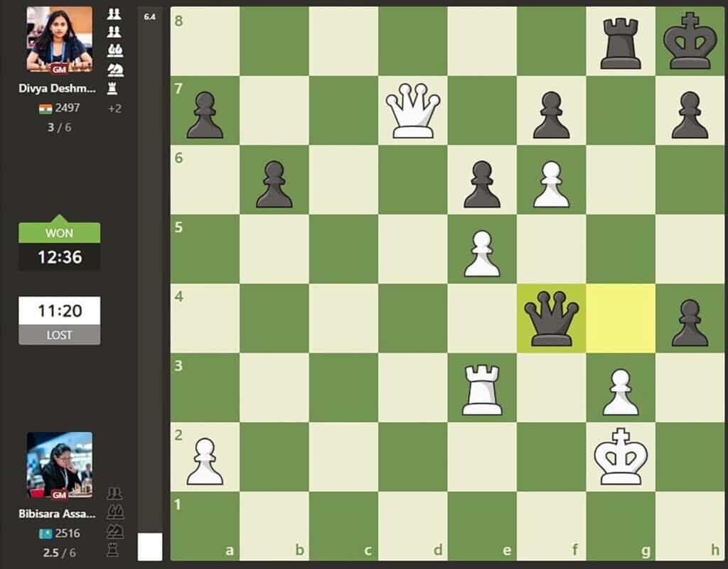Click the white clock showing 11:20
Screen dimensions: 728x569
60,310
